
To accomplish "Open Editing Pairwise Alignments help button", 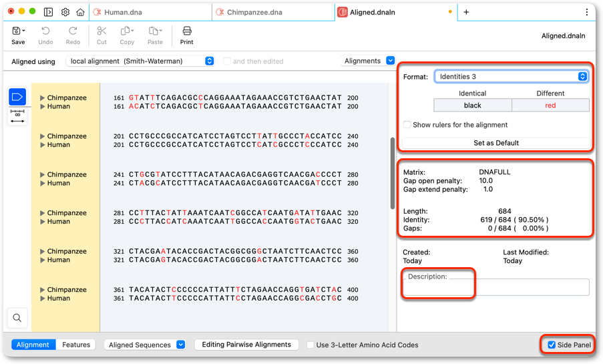I will (246, 345).
